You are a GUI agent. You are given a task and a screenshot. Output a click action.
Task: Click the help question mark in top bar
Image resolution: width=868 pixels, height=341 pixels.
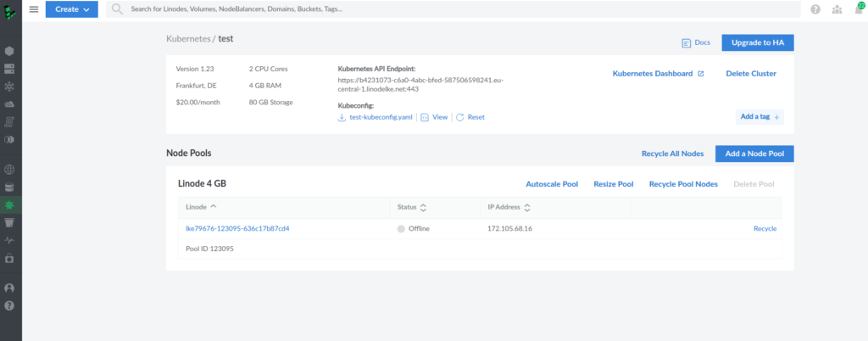pos(815,9)
